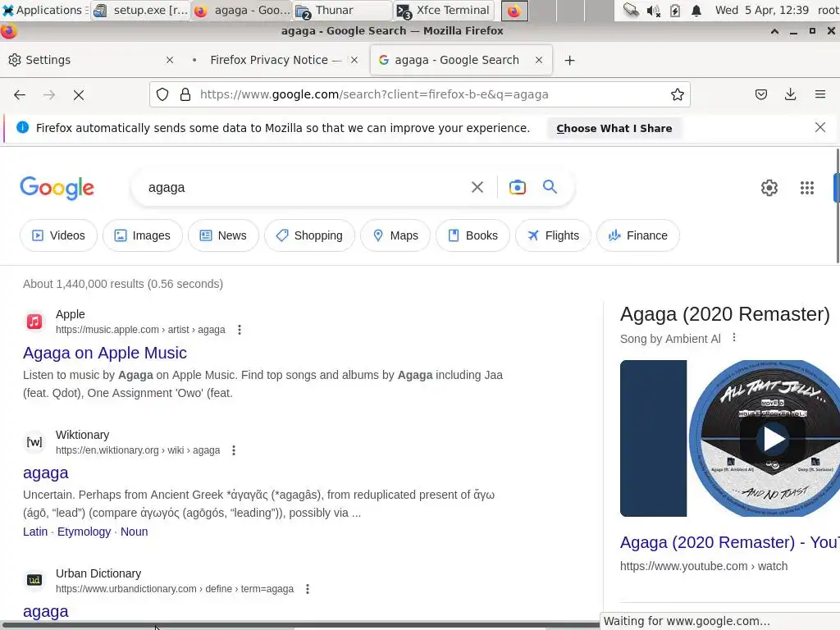Switch to Thunar in the taskbar
The width and height of the screenshot is (840, 630).
342,11
